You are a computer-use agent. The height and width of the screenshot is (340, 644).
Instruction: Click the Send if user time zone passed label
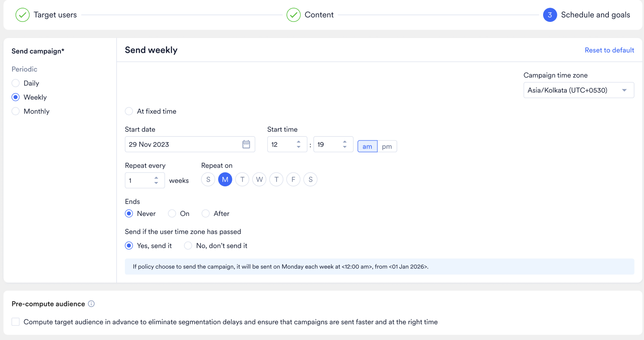tap(183, 232)
